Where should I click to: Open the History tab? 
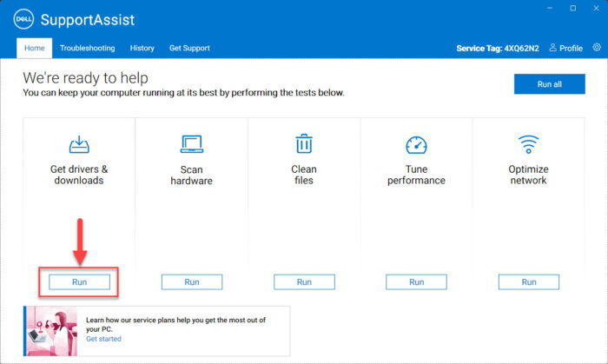pyautogui.click(x=142, y=48)
